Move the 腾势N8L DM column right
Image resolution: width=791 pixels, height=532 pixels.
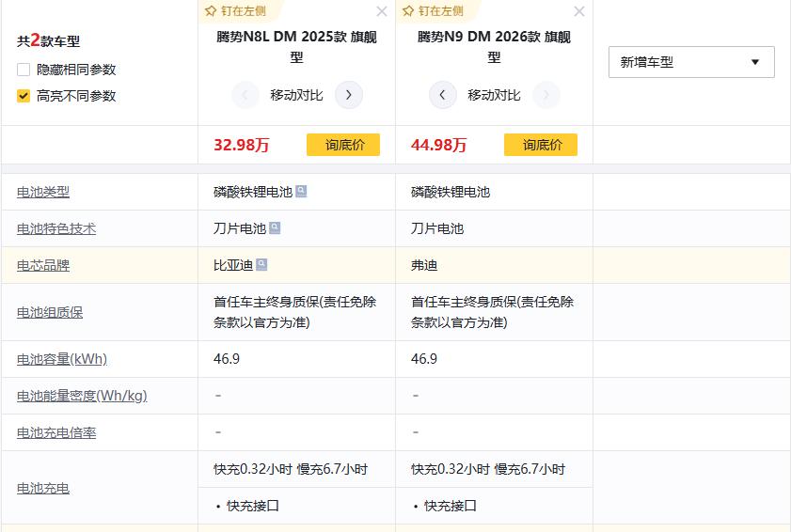click(349, 95)
